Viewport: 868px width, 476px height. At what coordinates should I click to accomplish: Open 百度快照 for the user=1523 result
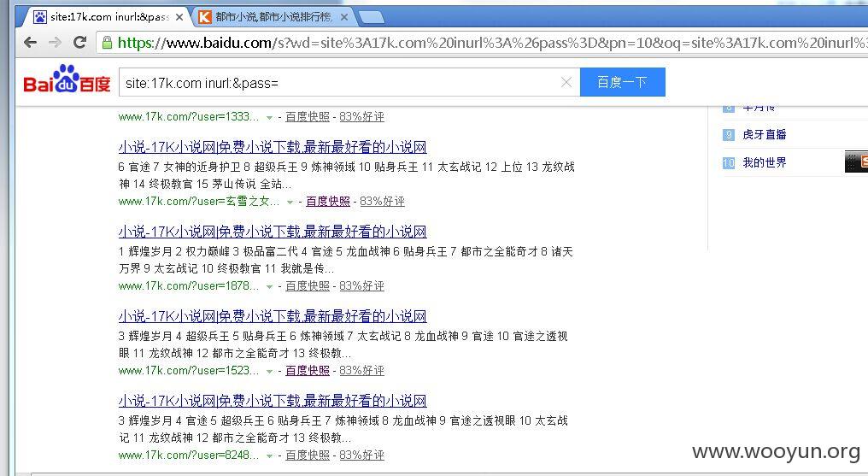click(308, 371)
